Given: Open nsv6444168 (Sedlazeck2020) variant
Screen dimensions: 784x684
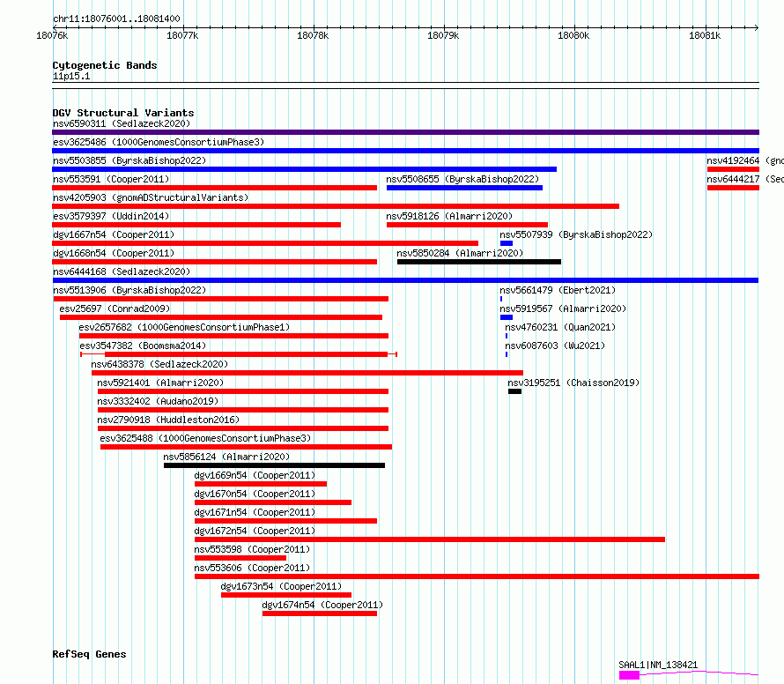Looking at the screenshot, I should tap(122, 271).
